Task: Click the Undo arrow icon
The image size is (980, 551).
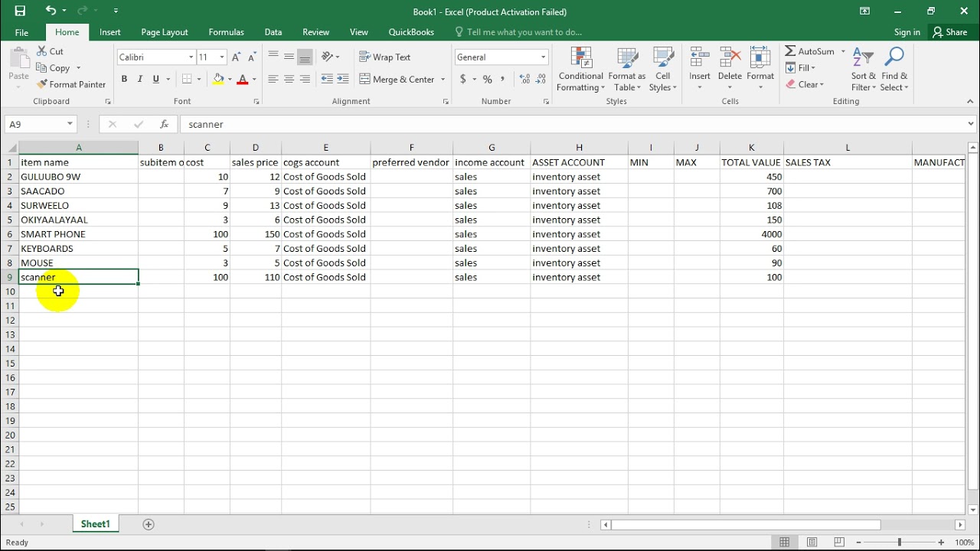Action: point(51,11)
